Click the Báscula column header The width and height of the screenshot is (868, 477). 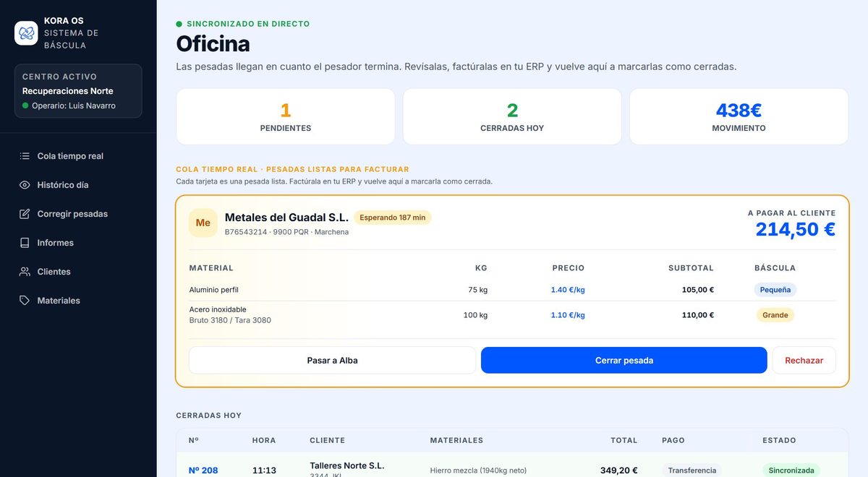click(775, 268)
